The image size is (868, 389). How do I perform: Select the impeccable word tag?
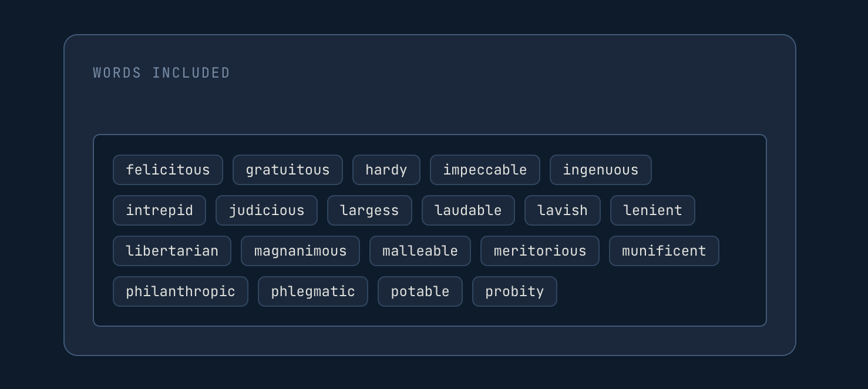pyautogui.click(x=485, y=170)
